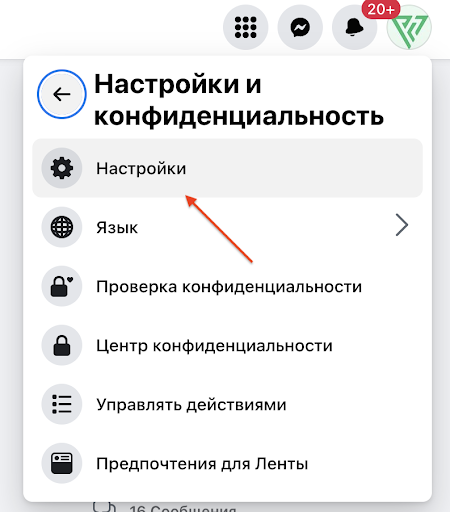Open the nine-dot Facebook menu grid
This screenshot has height=512, width=450.
pos(246,27)
